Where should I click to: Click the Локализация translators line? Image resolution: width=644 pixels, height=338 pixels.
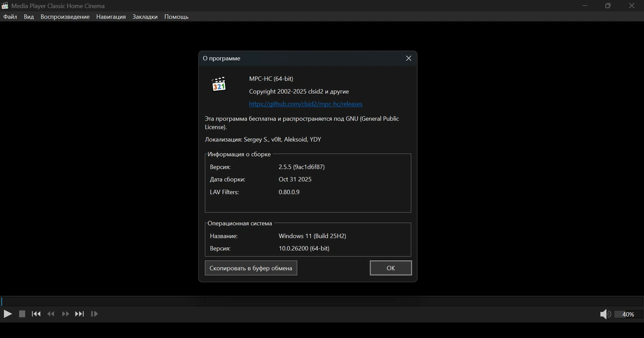[263, 139]
